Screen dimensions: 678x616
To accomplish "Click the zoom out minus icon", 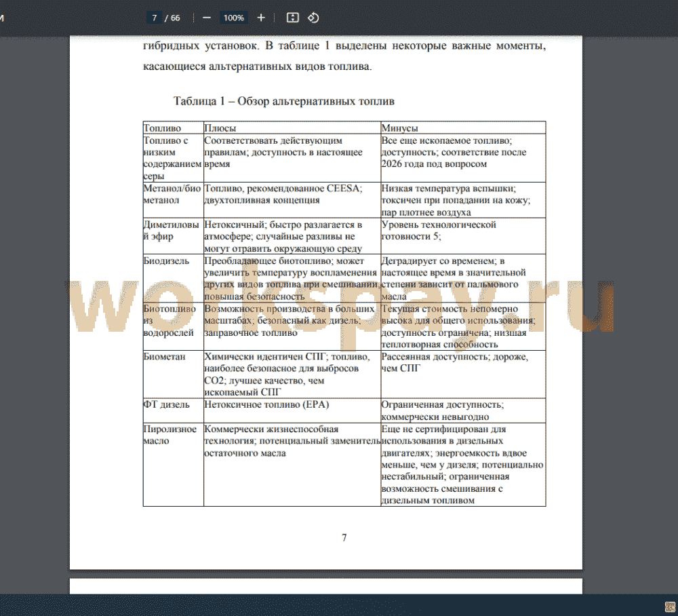I will coord(207,18).
